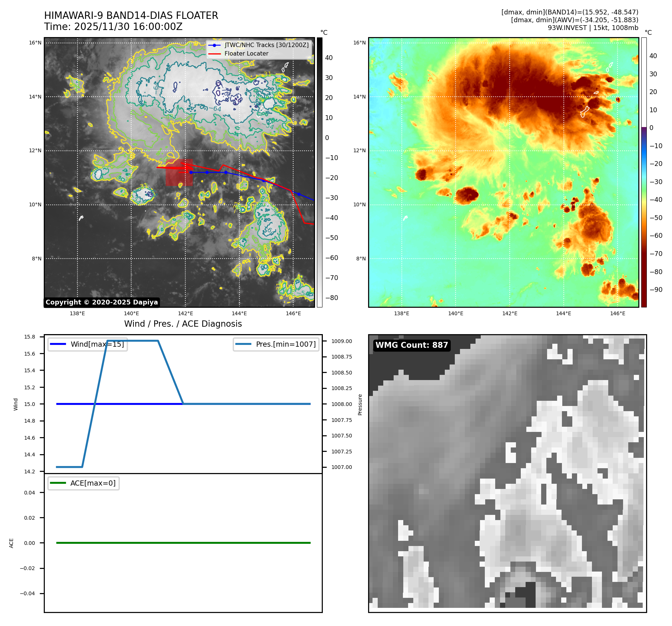This screenshot has height=626, width=672.
Task: Click the red line sample for Floater Locater
Action: point(214,54)
